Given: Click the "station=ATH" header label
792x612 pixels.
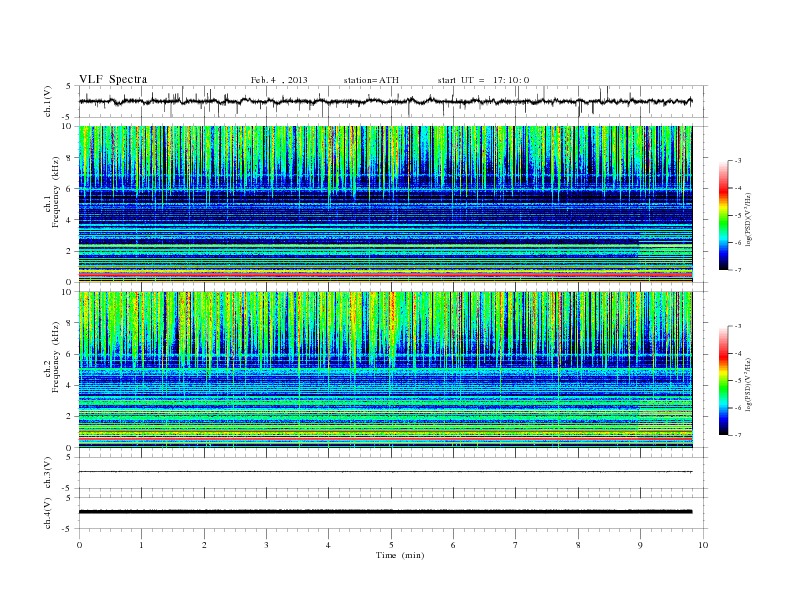Looking at the screenshot, I should pos(371,80).
